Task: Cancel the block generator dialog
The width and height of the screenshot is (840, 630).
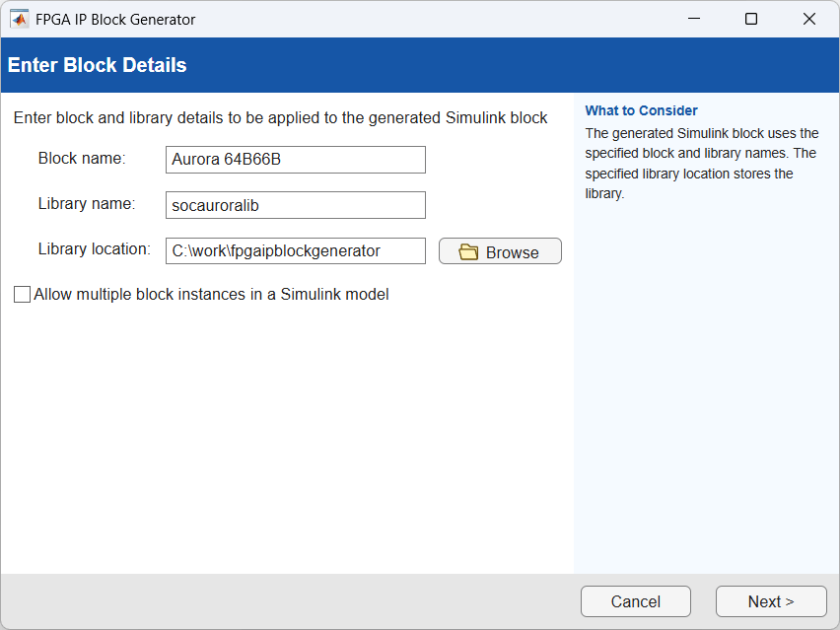Action: [636, 601]
